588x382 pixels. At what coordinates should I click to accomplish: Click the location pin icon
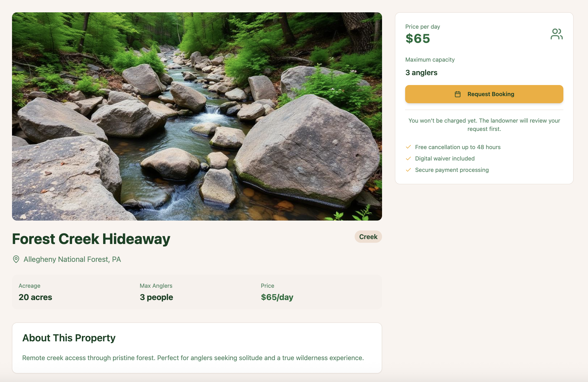(16, 259)
